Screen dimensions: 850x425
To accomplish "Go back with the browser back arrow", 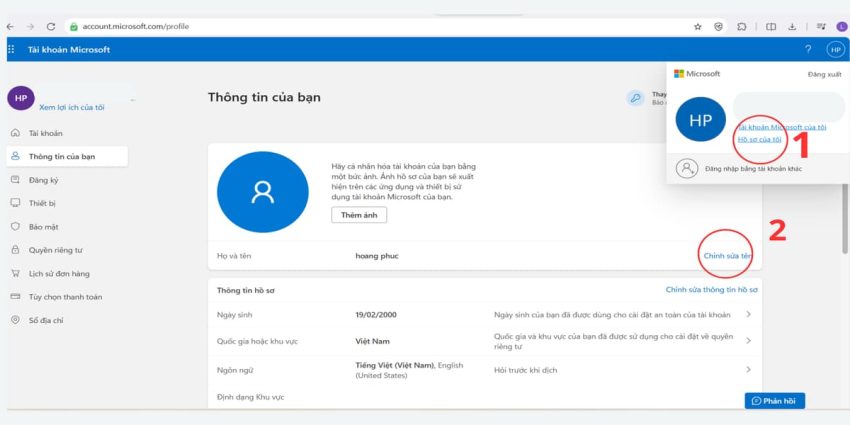I will pos(10,27).
